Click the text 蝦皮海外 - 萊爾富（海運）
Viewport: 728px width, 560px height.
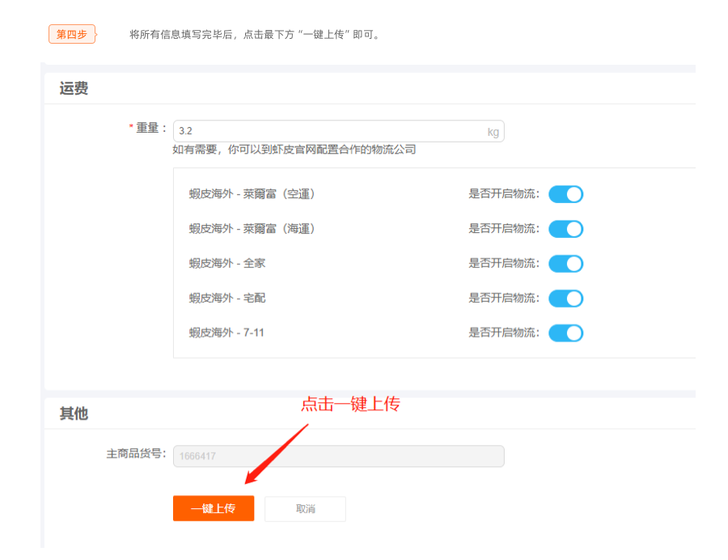click(252, 228)
